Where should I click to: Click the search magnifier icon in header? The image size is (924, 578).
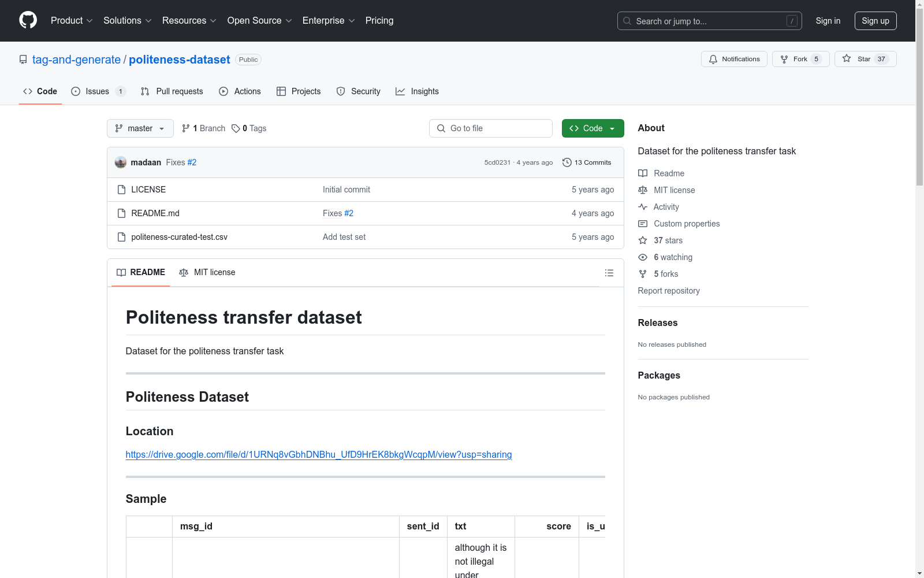tap(627, 21)
